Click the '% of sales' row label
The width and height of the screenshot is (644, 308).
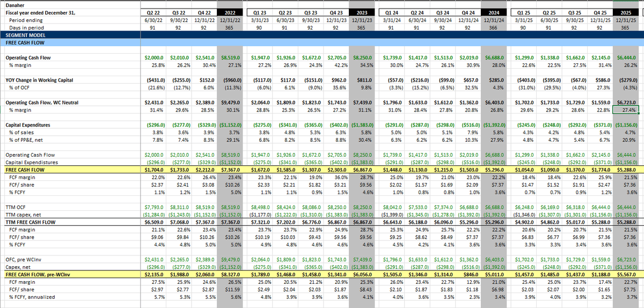pyautogui.click(x=21, y=133)
